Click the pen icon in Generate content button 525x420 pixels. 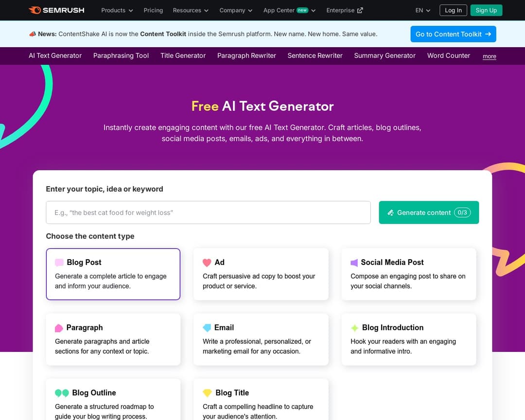point(390,212)
